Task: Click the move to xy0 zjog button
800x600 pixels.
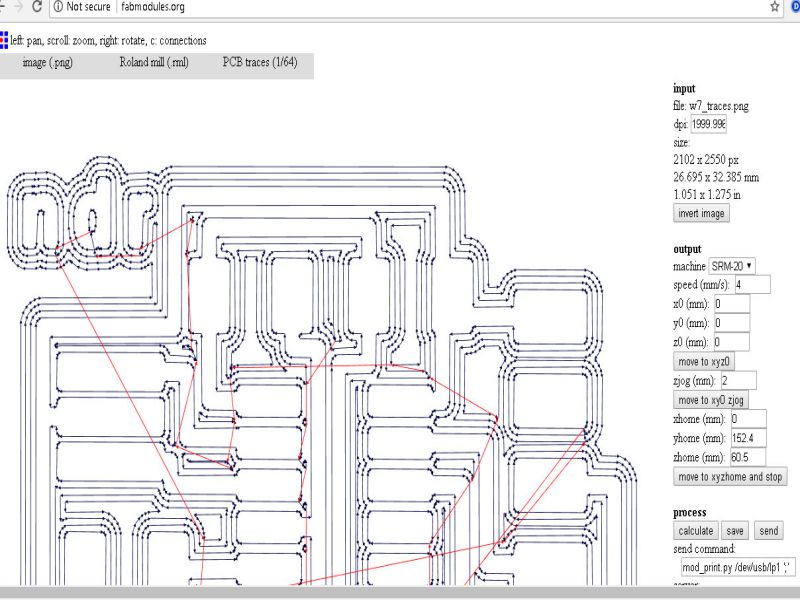Action: [x=711, y=400]
